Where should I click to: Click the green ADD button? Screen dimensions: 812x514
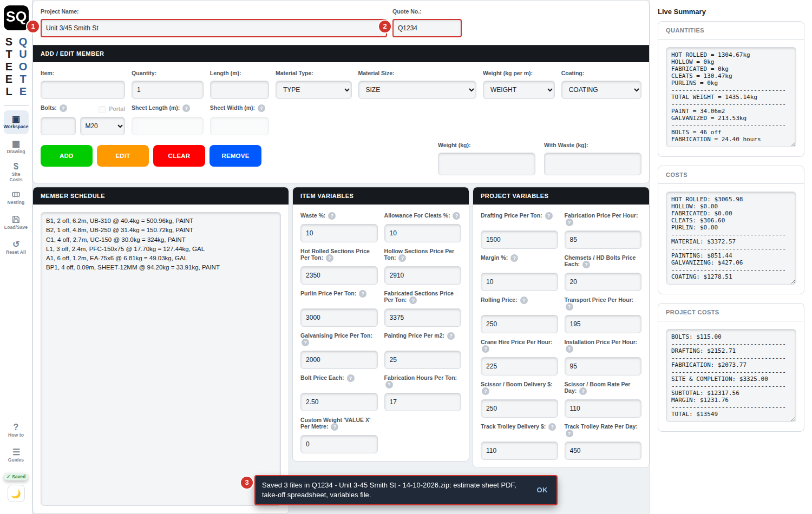point(67,156)
